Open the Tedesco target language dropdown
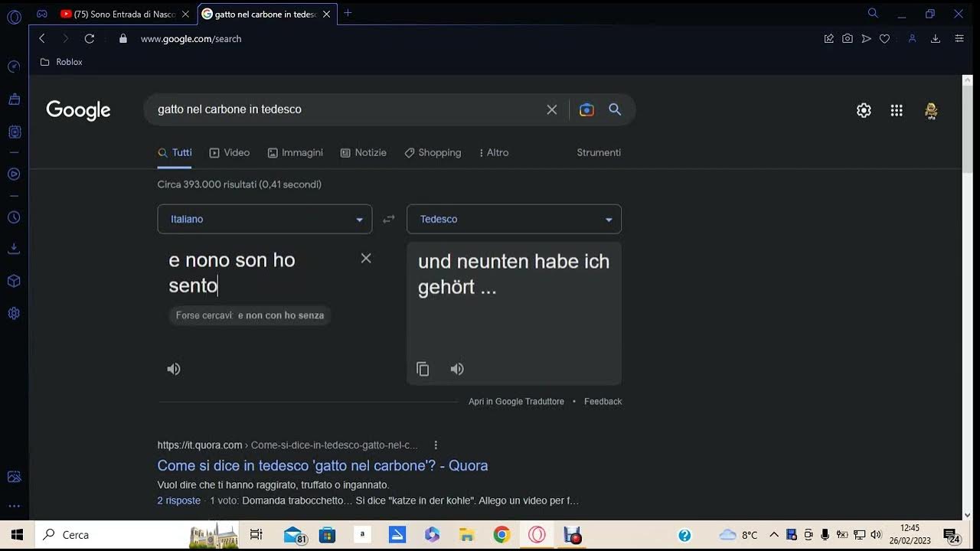980x551 pixels. (514, 219)
